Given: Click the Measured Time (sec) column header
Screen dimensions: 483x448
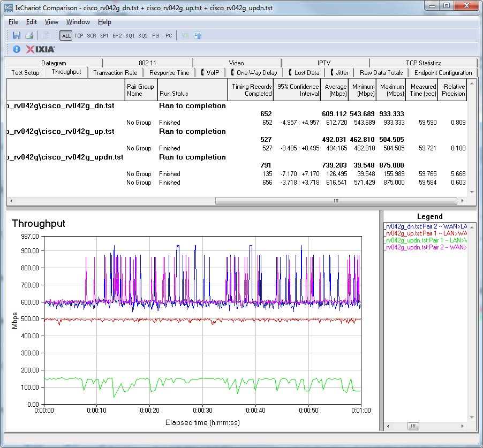Looking at the screenshot, I should click(422, 90).
